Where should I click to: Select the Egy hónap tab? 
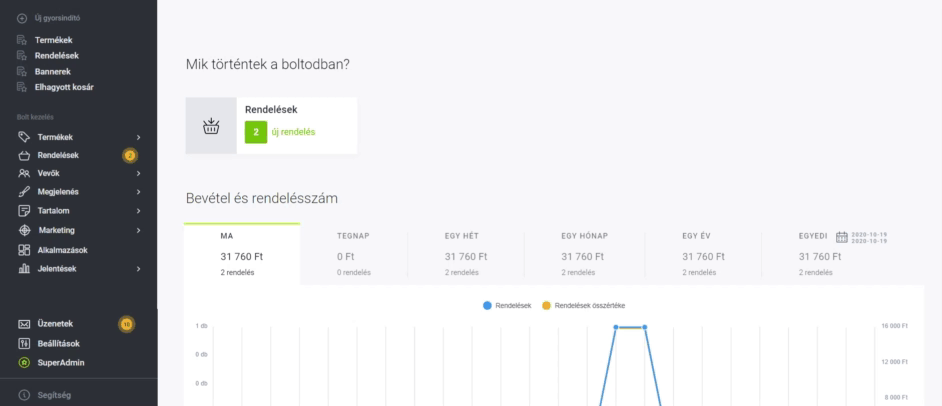(x=585, y=254)
